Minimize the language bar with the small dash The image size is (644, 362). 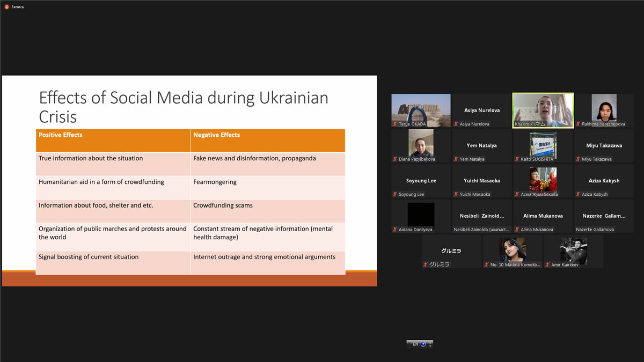(430, 342)
